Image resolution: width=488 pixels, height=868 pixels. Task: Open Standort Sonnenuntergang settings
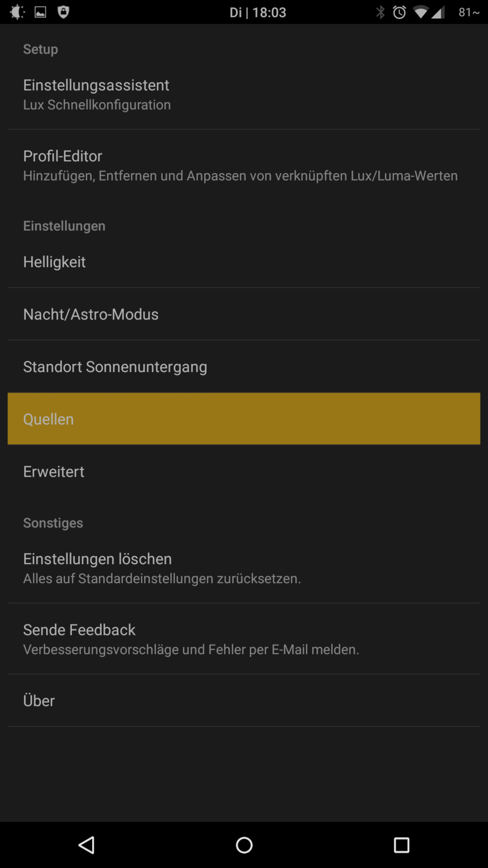click(x=244, y=367)
